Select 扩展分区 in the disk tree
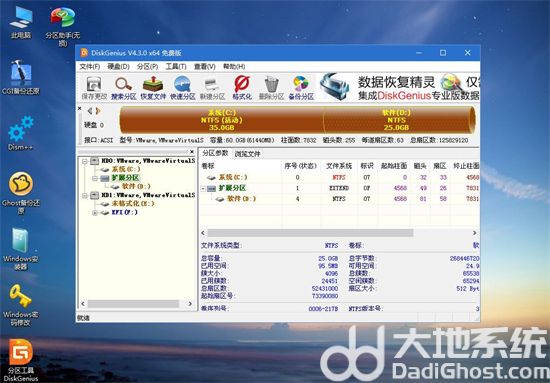This screenshot has width=550, height=383. 125,178
